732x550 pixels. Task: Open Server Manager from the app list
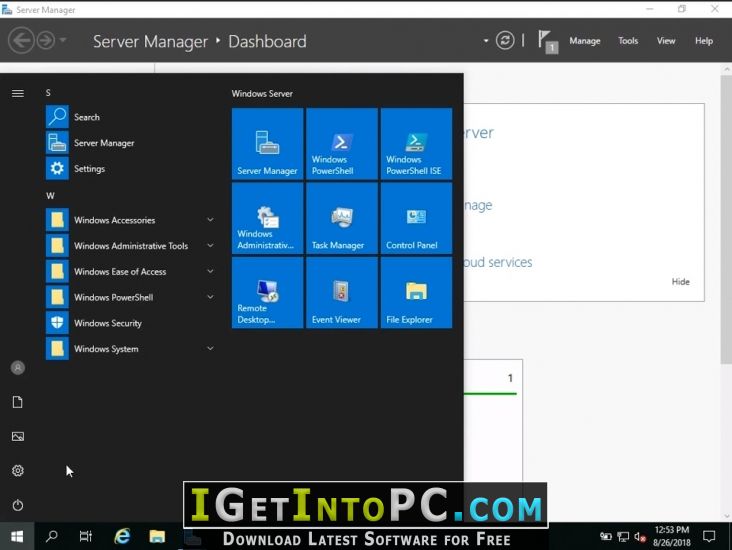pyautogui.click(x=130, y=142)
